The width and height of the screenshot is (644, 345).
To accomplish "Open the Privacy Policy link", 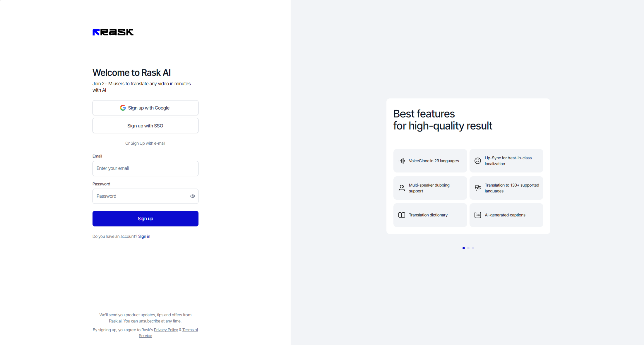I will [166, 330].
